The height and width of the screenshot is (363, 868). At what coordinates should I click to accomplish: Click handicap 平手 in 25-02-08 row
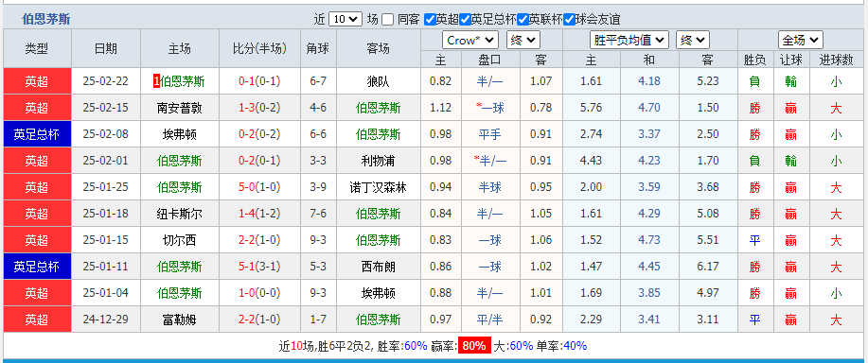[490, 134]
